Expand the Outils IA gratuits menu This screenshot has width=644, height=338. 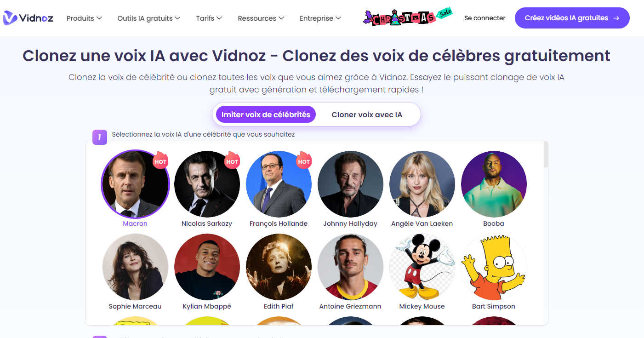tap(149, 18)
